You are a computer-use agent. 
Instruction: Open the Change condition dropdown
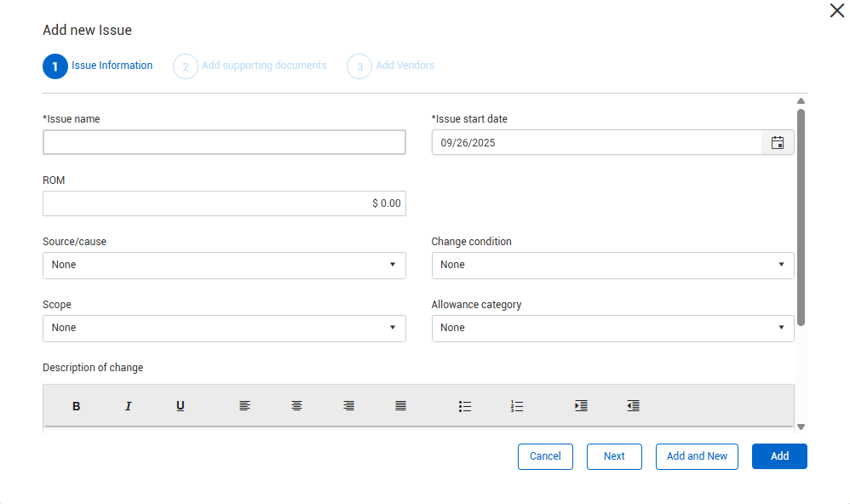612,265
